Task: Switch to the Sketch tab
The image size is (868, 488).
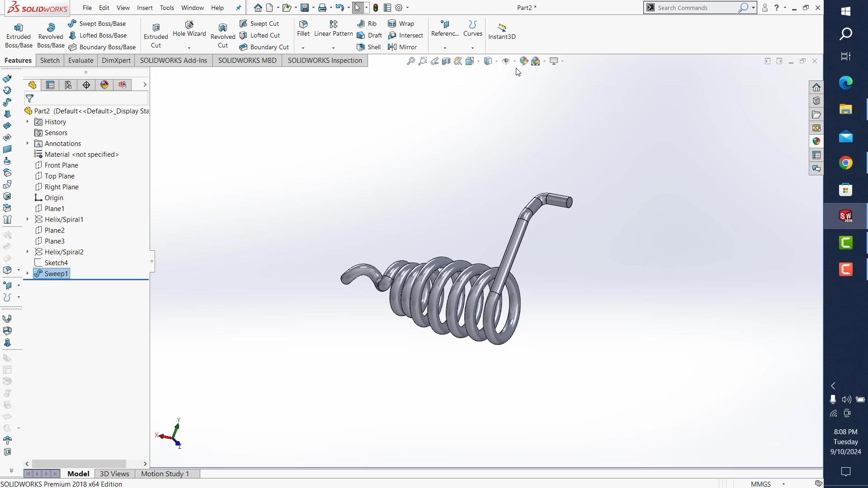Action: click(50, 61)
